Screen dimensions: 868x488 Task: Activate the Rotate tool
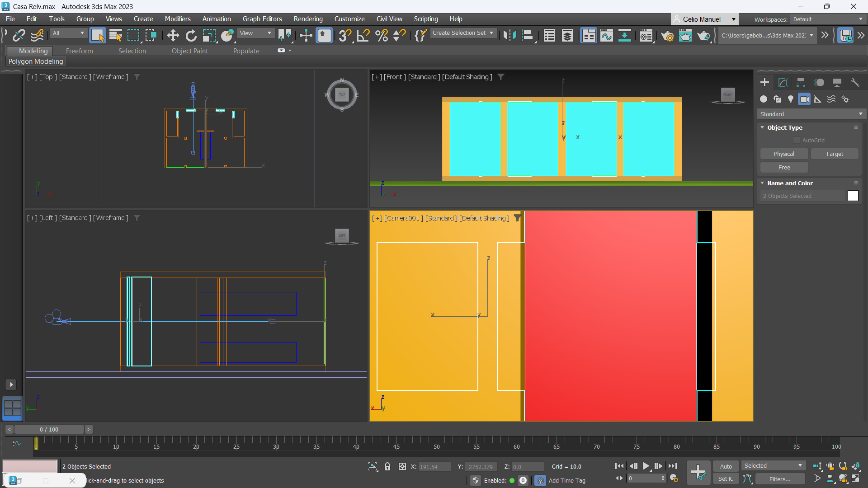pyautogui.click(x=191, y=35)
